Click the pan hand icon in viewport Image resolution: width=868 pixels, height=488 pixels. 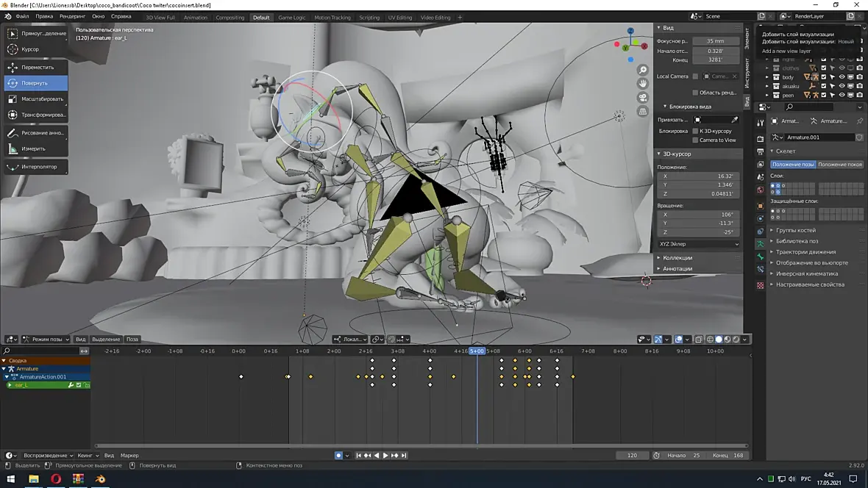(643, 84)
